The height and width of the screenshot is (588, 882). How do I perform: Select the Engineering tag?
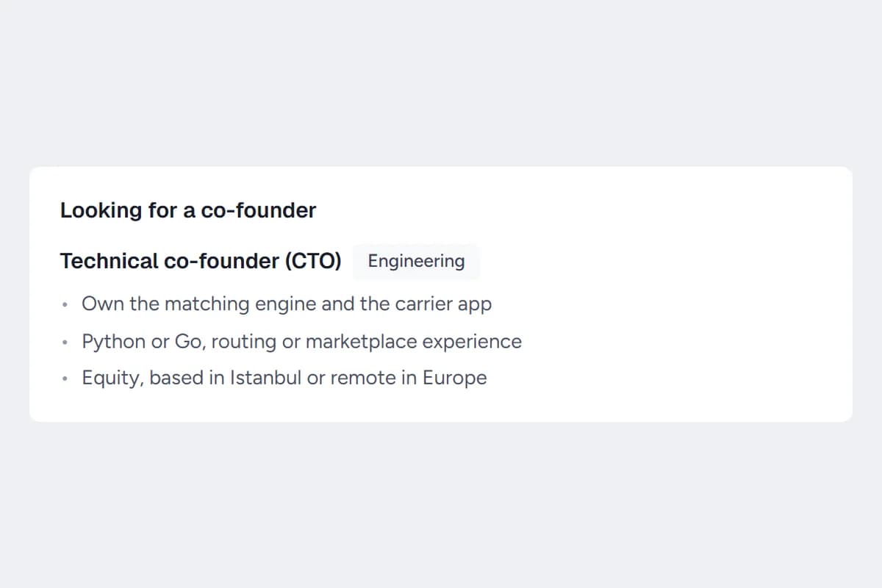pos(416,261)
